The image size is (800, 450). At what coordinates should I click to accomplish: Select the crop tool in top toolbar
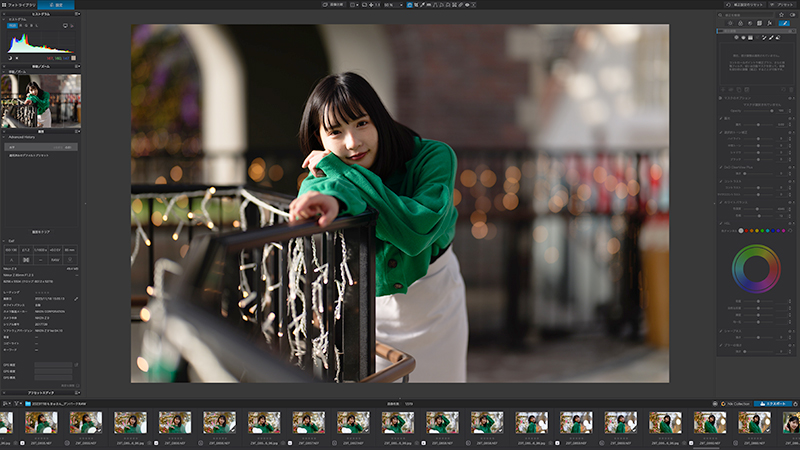coord(416,5)
